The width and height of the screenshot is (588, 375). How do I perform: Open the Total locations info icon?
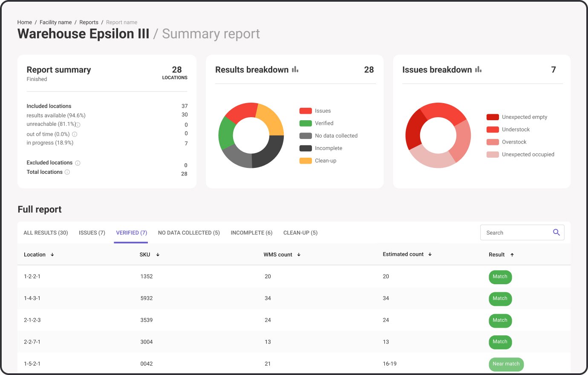coord(67,172)
